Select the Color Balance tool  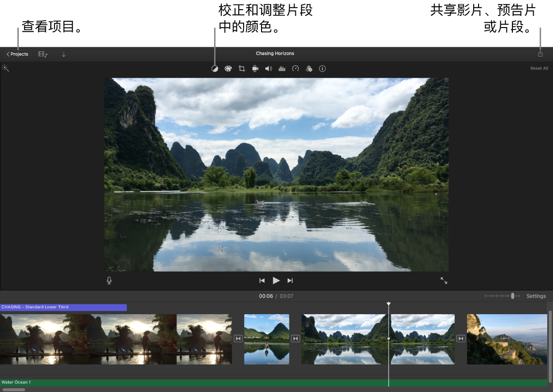point(216,68)
